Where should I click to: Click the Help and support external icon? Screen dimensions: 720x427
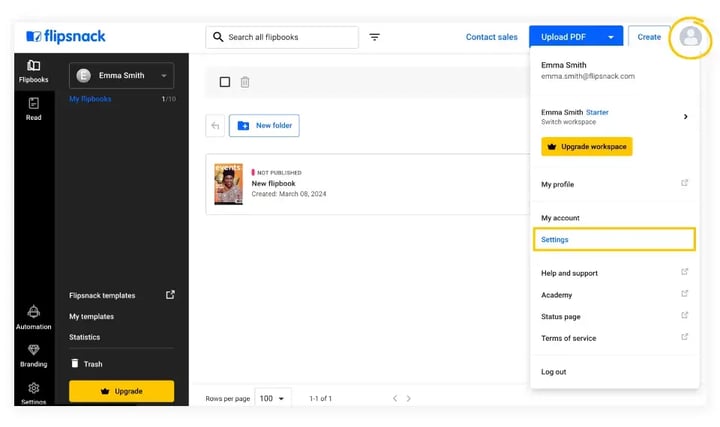point(684,272)
